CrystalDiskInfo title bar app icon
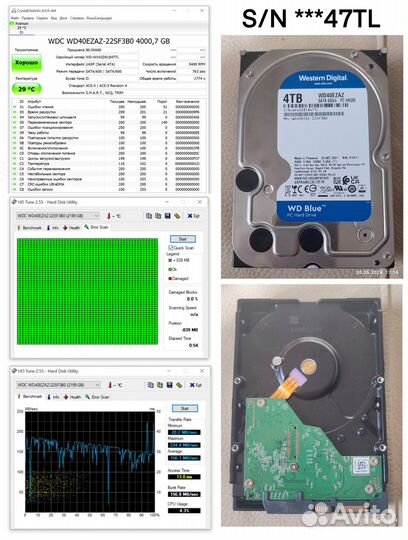408x540 pixels. [x=13, y=11]
